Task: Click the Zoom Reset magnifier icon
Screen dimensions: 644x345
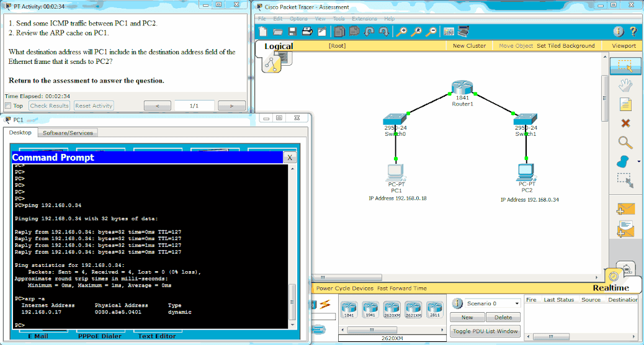Action: click(x=416, y=32)
